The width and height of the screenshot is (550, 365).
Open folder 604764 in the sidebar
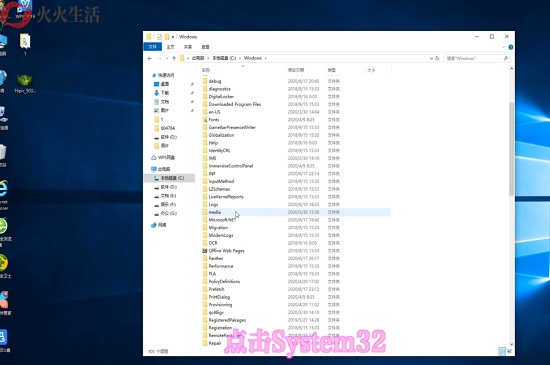point(168,128)
